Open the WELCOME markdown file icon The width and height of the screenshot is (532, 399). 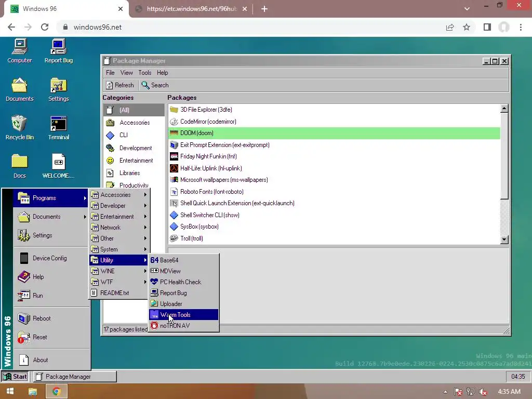point(58,167)
